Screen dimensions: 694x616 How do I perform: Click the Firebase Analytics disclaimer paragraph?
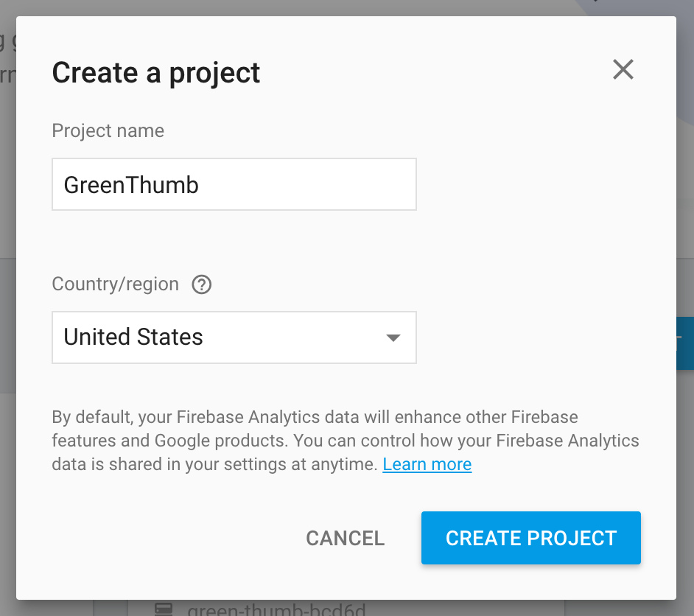click(x=345, y=441)
